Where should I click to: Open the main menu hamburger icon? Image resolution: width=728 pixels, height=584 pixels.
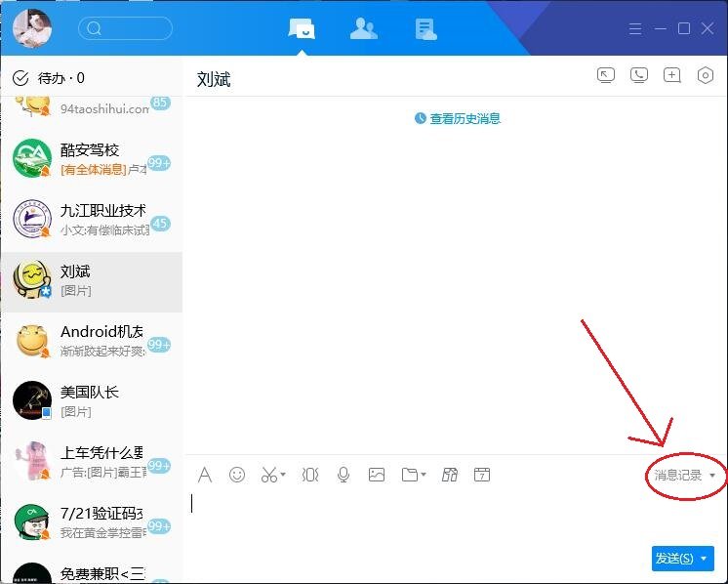635,28
